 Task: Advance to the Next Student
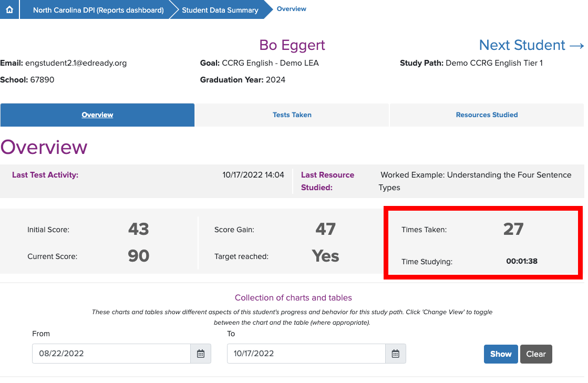[x=530, y=45]
